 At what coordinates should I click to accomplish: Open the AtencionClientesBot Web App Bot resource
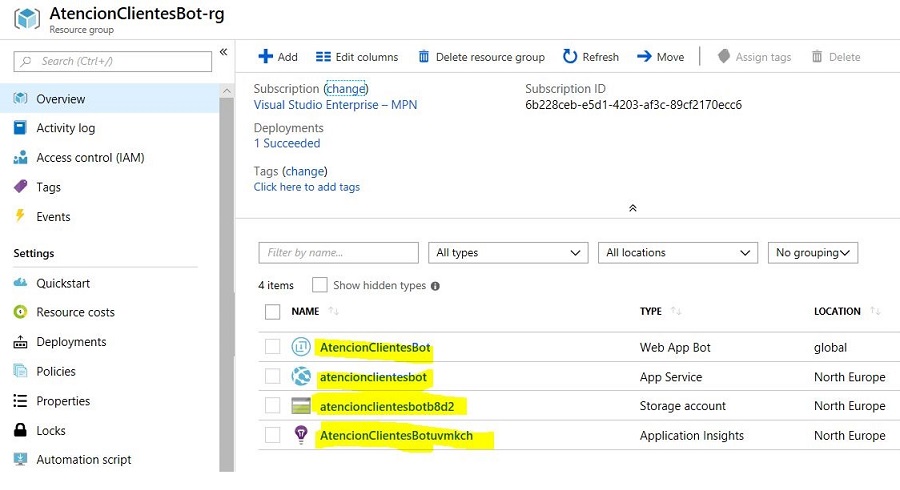click(375, 347)
